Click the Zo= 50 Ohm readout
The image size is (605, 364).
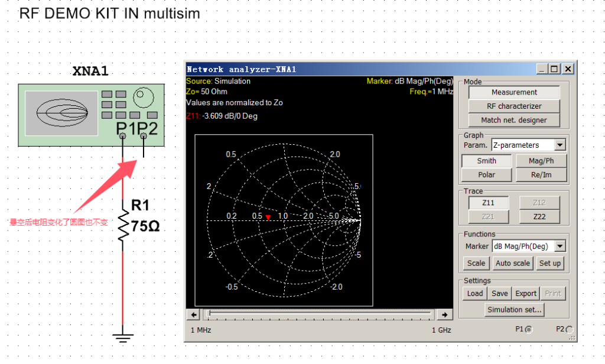point(206,92)
